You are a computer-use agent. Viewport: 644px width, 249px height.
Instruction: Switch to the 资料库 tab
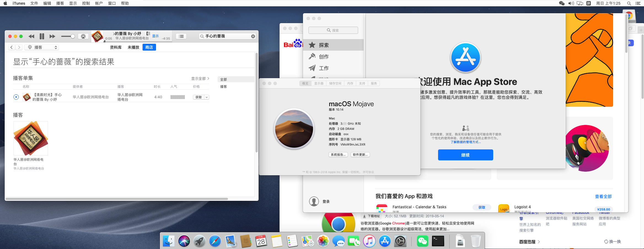click(x=116, y=47)
